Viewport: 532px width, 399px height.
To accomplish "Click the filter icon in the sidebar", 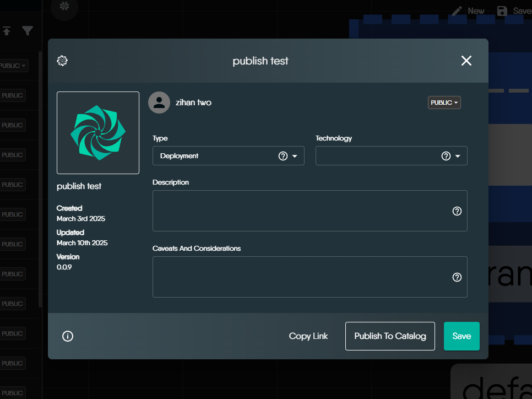I will point(28,31).
